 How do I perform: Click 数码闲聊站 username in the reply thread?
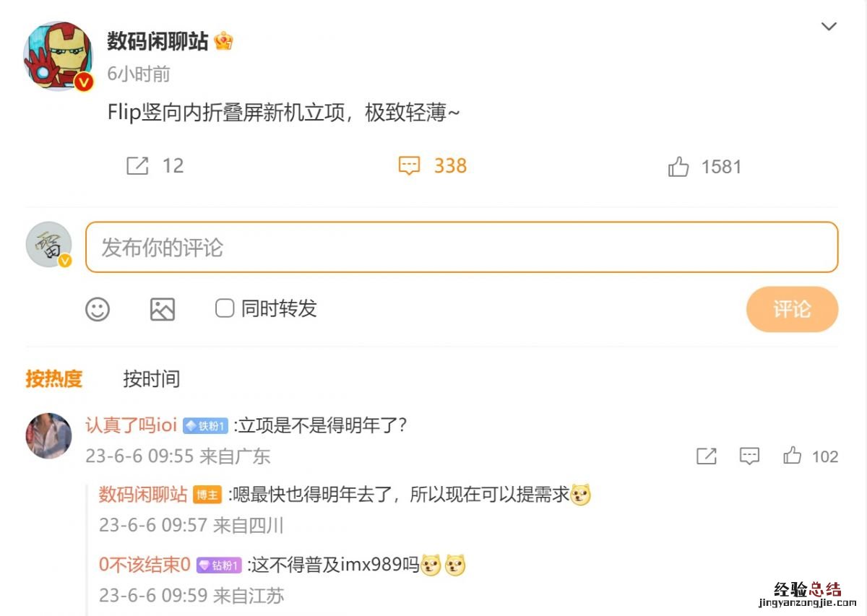pos(143,495)
